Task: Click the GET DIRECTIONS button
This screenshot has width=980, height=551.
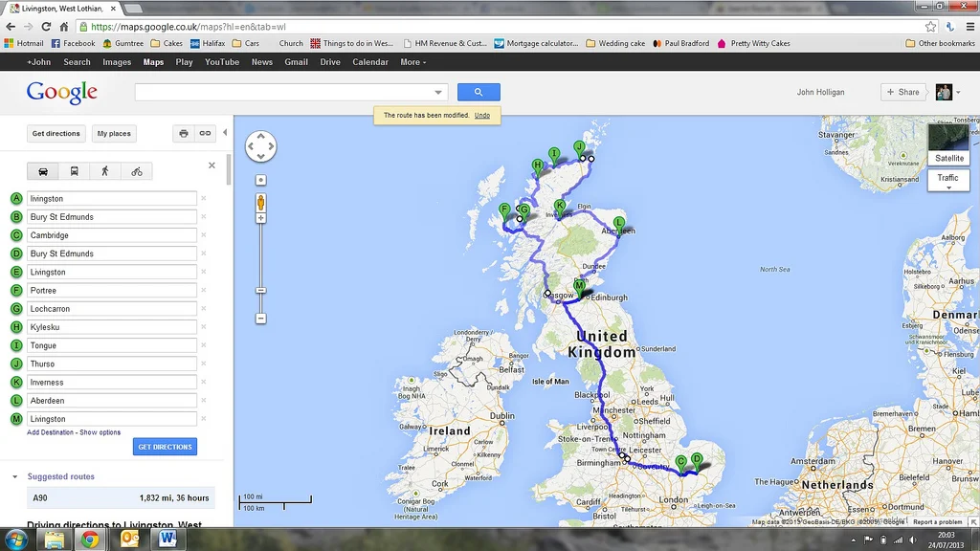Action: pos(165,447)
